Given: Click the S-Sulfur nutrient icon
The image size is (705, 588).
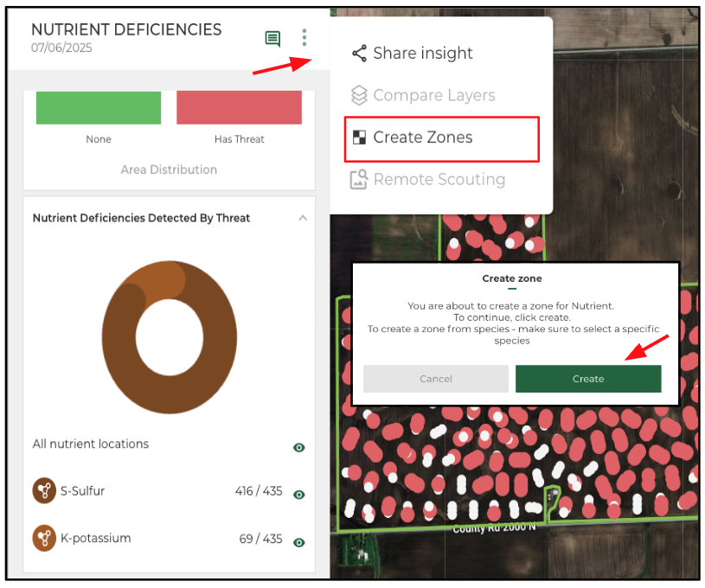Looking at the screenshot, I should click(x=44, y=490).
